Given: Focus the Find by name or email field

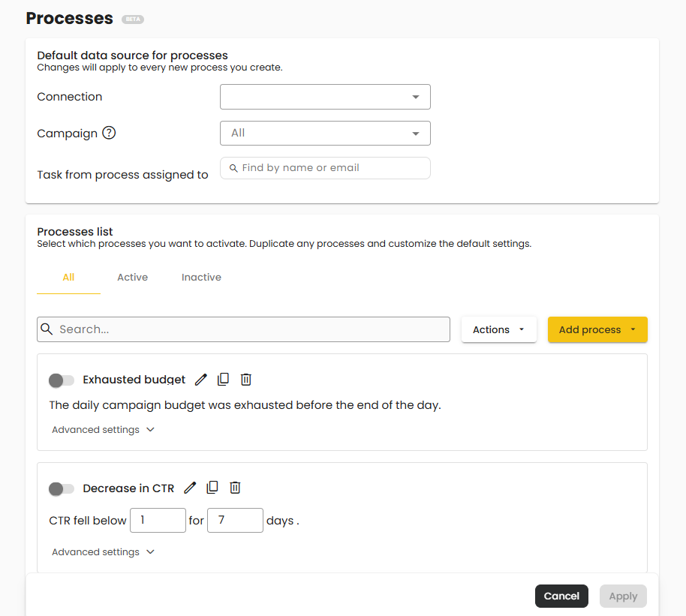Looking at the screenshot, I should (330, 168).
